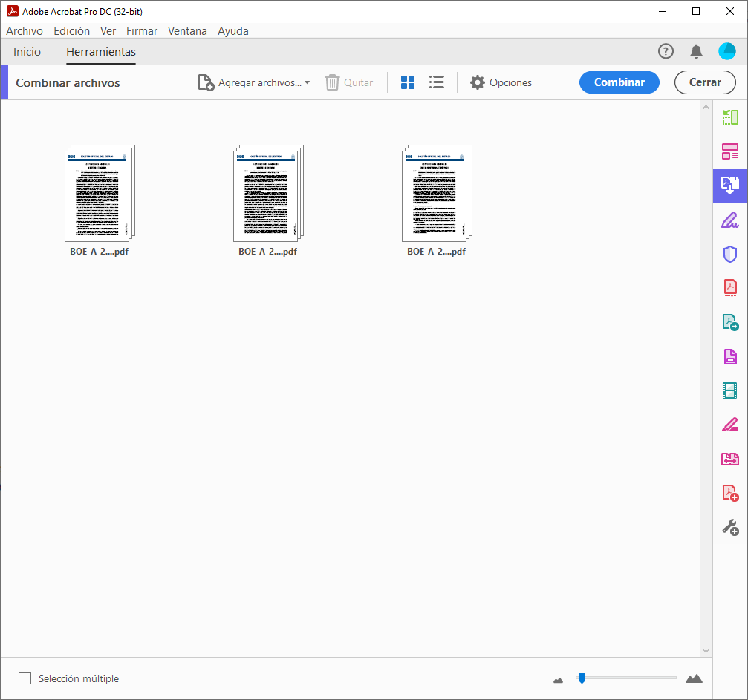Open the wrench-shaped Asistente de acciones tool
Image resolution: width=748 pixels, height=700 pixels.
coord(730,527)
